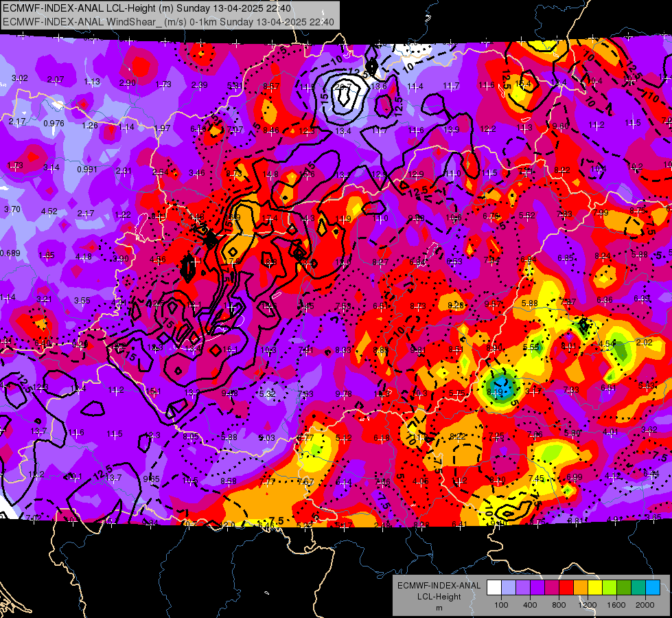Click the grid value 9.60
The height and width of the screenshot is (618, 672).
pos(561,126)
